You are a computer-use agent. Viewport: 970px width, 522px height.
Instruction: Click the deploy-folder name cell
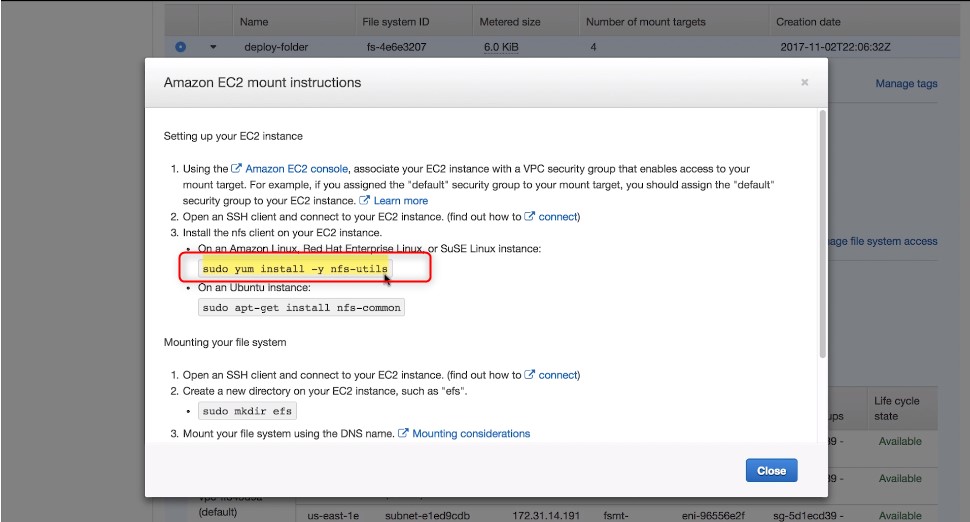(276, 47)
